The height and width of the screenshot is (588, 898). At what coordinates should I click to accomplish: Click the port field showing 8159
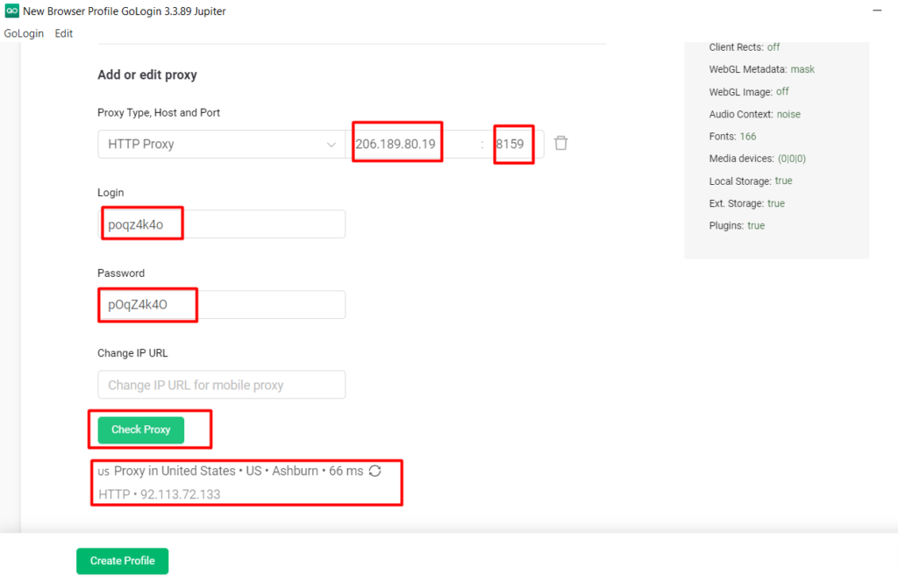coord(514,144)
